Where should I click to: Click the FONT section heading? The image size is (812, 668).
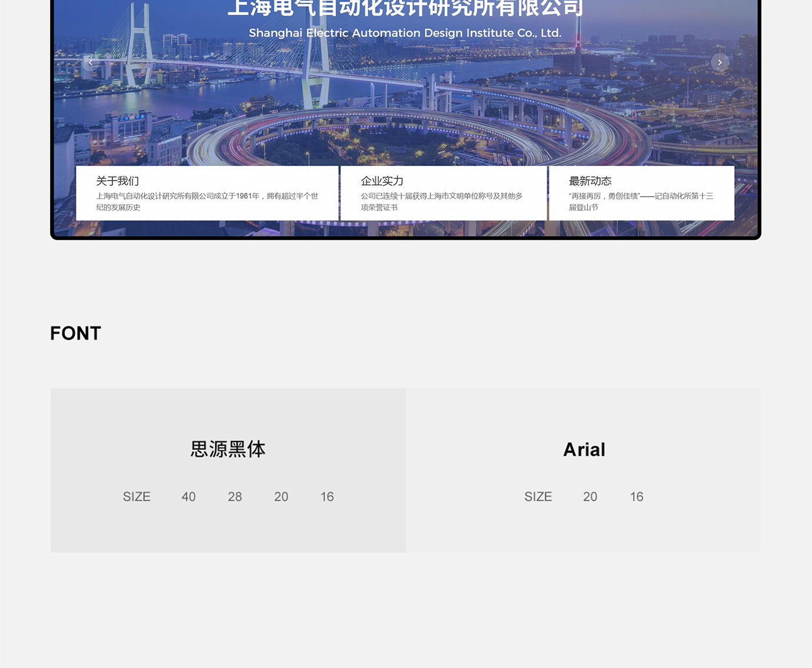coord(75,333)
